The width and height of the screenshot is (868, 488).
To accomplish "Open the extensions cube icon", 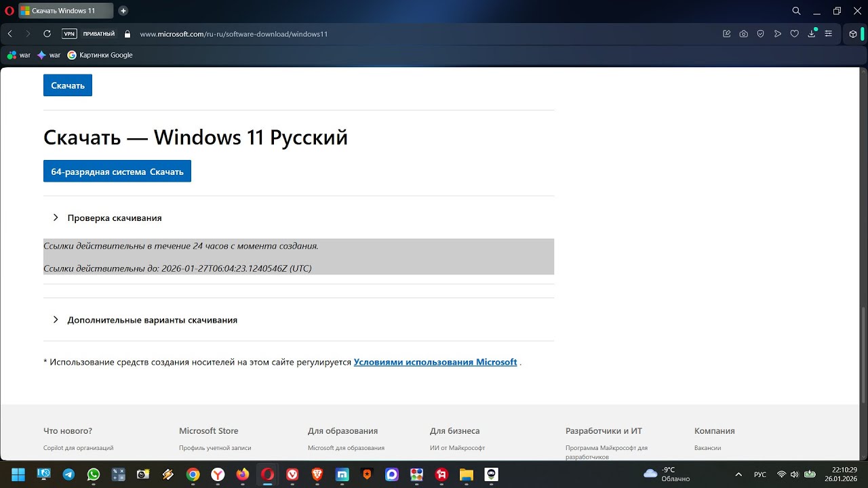I will pyautogui.click(x=853, y=34).
